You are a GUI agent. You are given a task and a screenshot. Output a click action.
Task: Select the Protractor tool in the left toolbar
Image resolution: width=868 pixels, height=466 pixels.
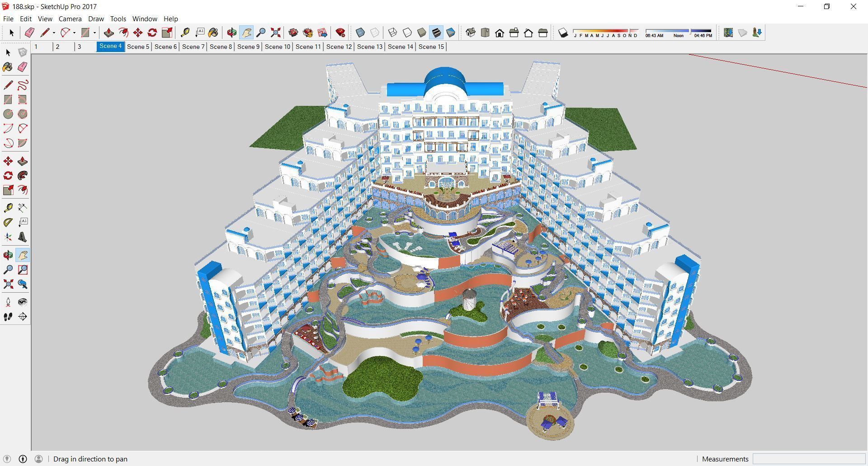[8, 223]
